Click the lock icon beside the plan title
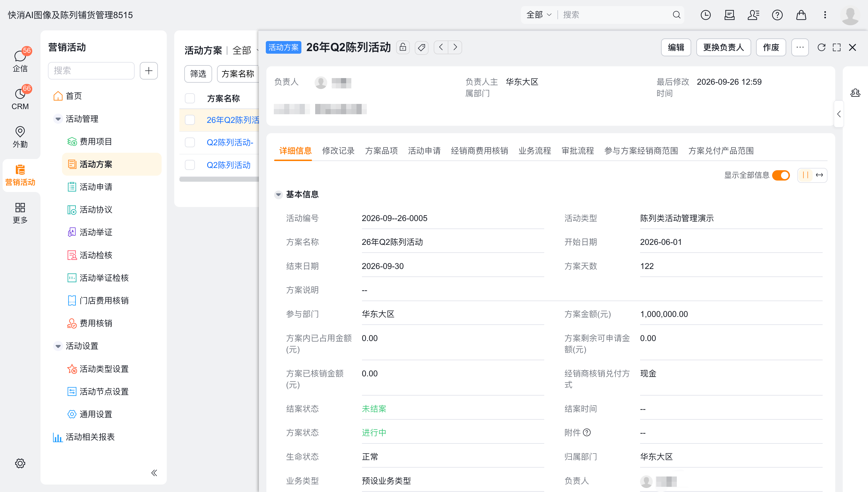The height and width of the screenshot is (492, 868). [403, 47]
